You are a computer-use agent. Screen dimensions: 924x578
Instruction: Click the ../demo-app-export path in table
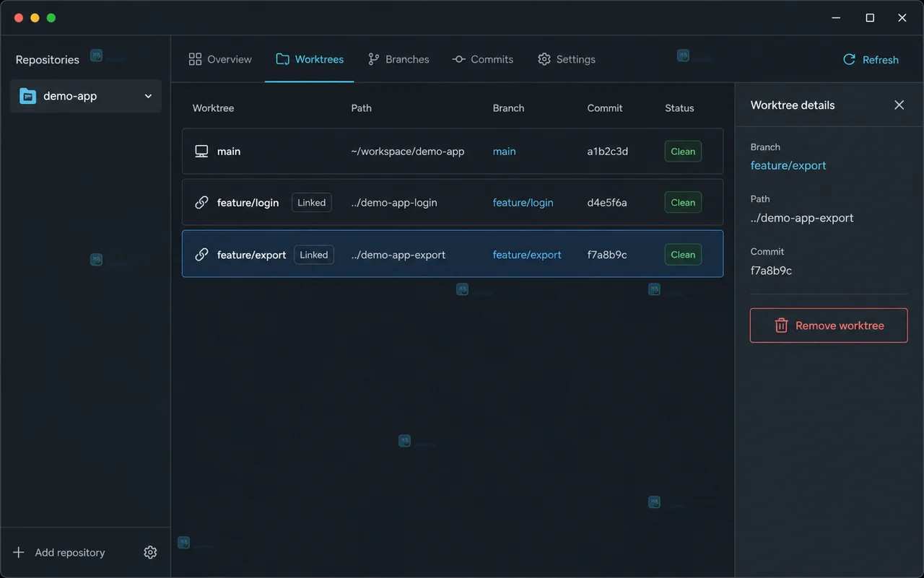pyautogui.click(x=398, y=255)
